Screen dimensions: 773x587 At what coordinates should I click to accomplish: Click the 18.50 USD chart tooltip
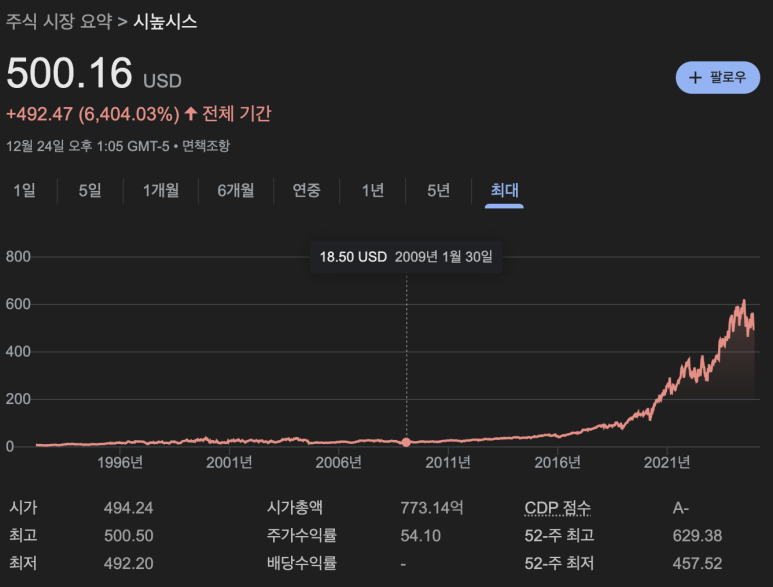click(x=406, y=257)
